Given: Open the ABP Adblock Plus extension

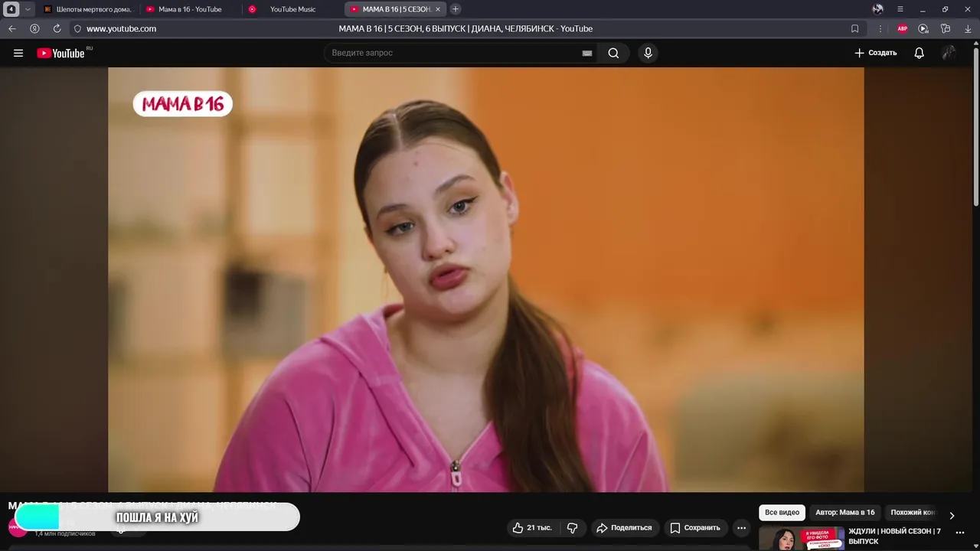Looking at the screenshot, I should point(902,28).
